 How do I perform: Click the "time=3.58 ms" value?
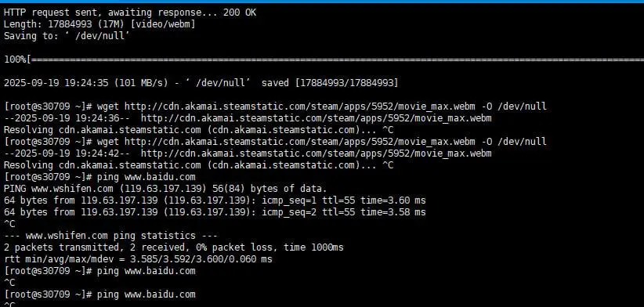pyautogui.click(x=393, y=212)
